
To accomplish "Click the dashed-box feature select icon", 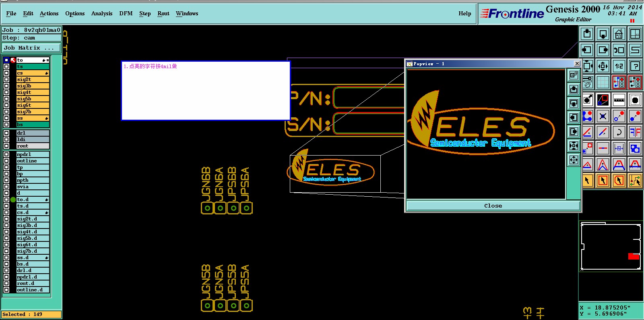I will point(635,100).
